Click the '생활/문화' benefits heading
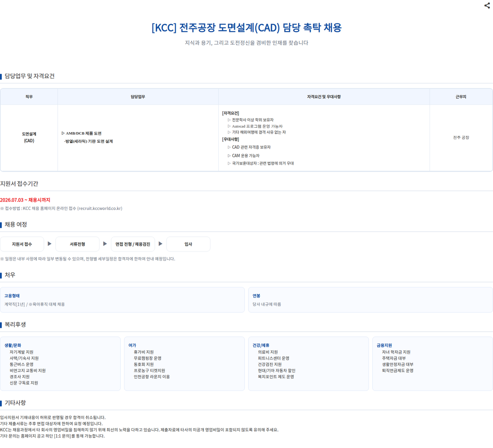The image size is (493, 448). click(x=13, y=345)
